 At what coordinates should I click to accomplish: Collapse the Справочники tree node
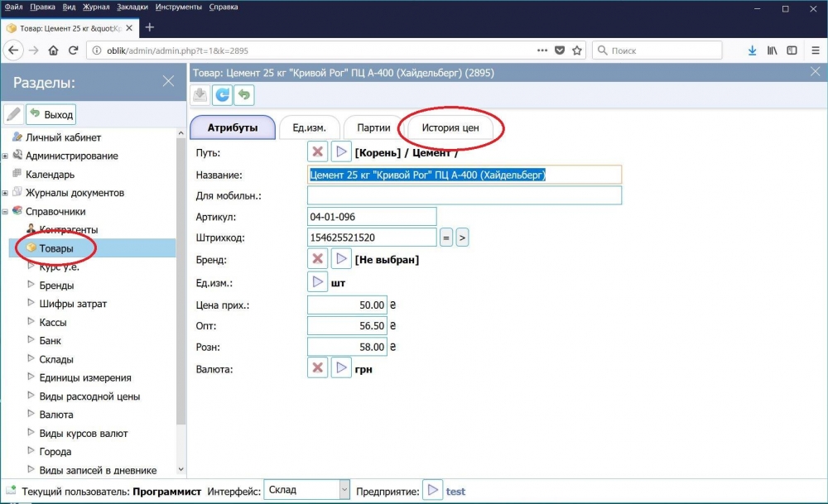[x=5, y=211]
